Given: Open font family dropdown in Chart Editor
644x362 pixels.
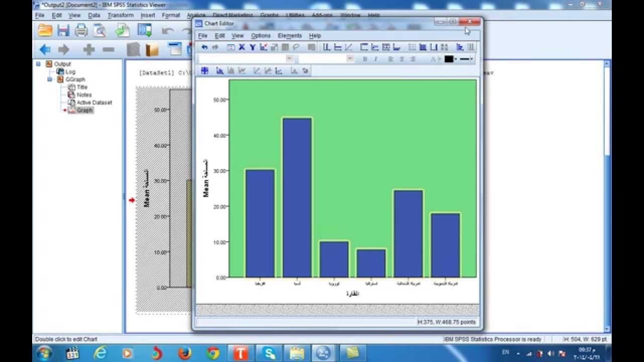Looking at the screenshot, I should pos(289,59).
